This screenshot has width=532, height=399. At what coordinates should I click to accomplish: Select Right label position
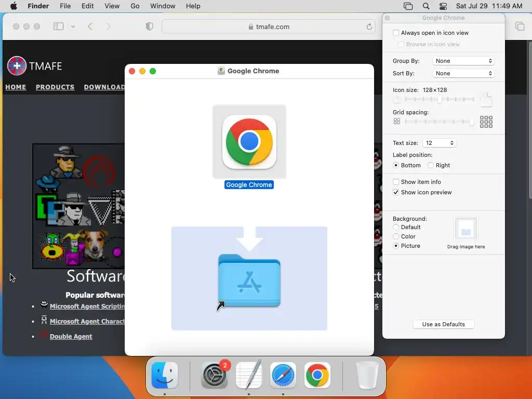[431, 165]
